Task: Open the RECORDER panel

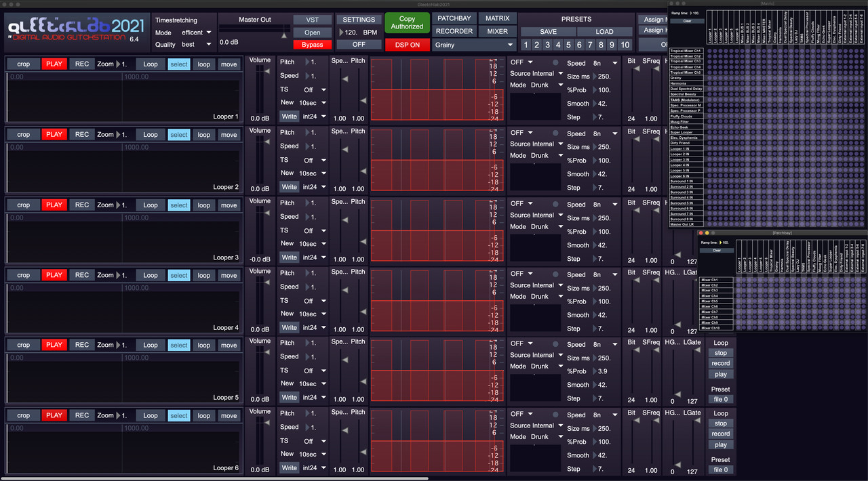Action: coord(454,31)
